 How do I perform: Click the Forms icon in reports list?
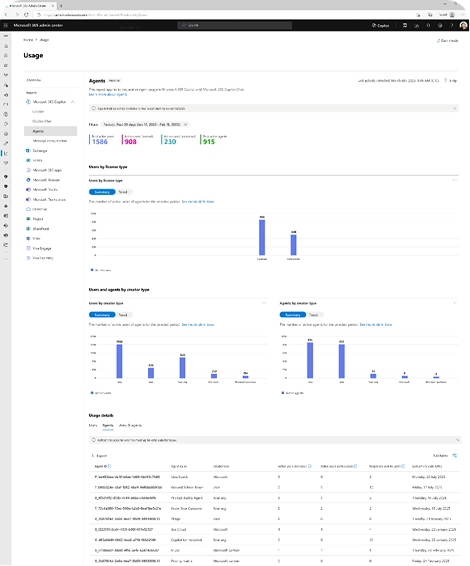[x=28, y=160]
